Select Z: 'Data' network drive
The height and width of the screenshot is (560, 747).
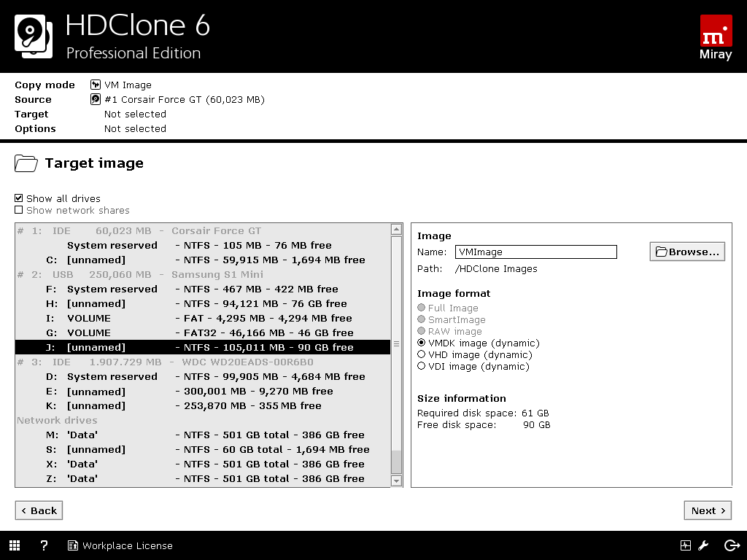(203, 478)
